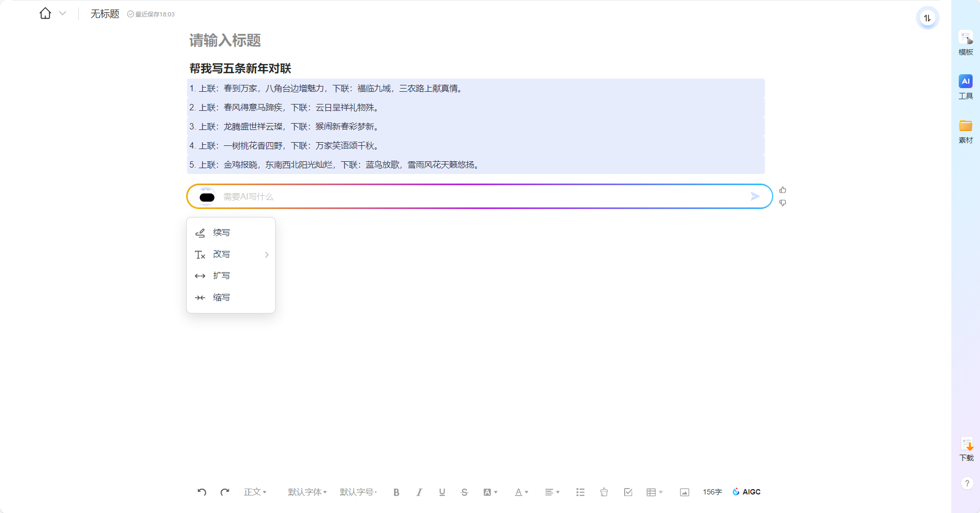The image size is (980, 513).
Task: Click the 156字 word count
Action: (x=712, y=492)
